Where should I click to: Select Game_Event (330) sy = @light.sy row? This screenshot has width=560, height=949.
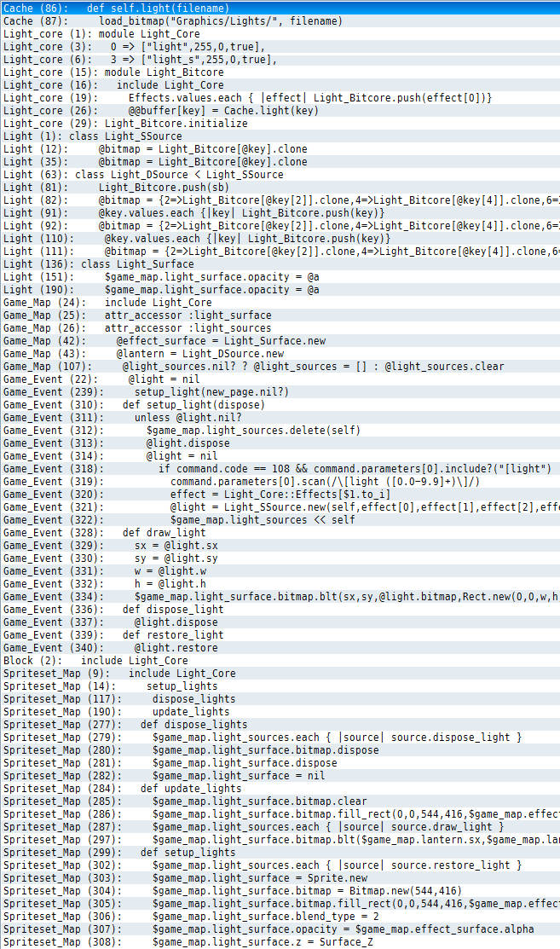pyautogui.click(x=280, y=558)
